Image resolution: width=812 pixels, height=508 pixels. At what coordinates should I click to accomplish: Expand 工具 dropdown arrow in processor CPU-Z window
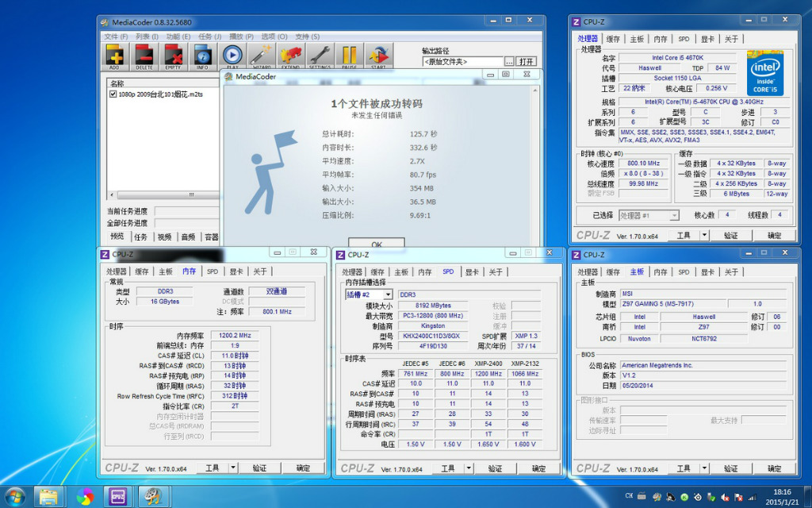click(x=704, y=235)
